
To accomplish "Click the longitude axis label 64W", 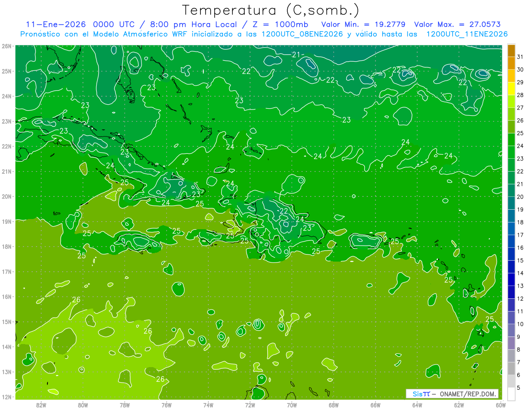I will [417, 404].
